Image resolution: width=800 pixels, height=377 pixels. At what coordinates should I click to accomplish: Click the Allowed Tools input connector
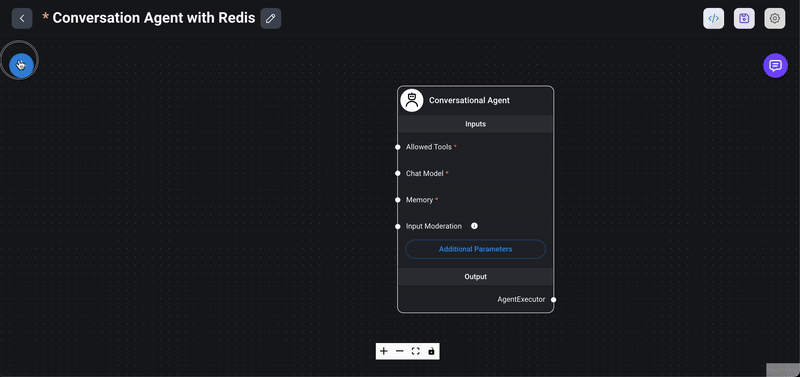[x=398, y=147]
